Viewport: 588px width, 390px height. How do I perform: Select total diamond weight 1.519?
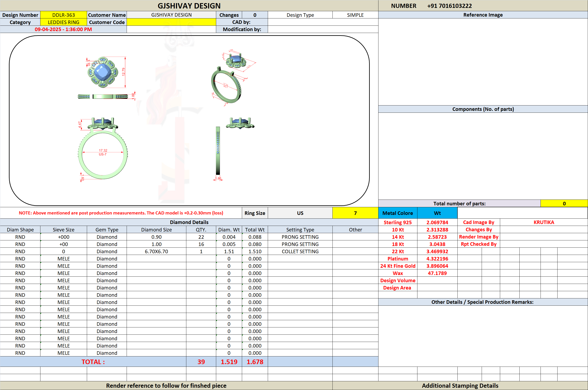pos(229,362)
